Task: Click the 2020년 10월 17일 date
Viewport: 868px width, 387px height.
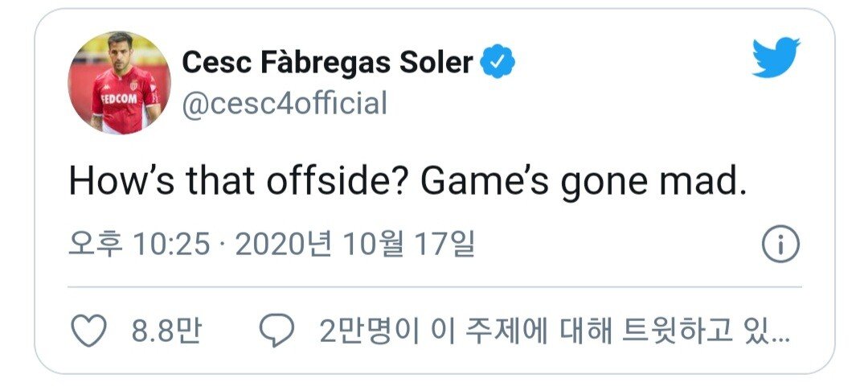Action: [x=354, y=244]
